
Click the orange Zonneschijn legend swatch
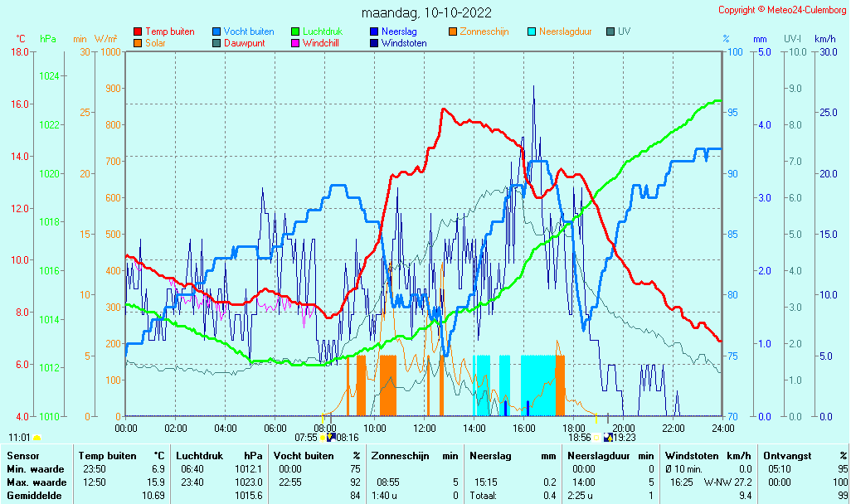pyautogui.click(x=453, y=32)
